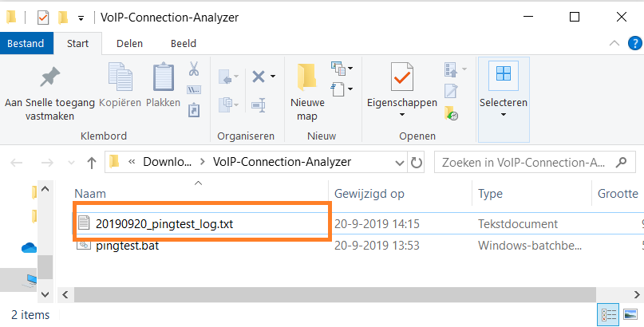Sort files by the Type column

(489, 194)
